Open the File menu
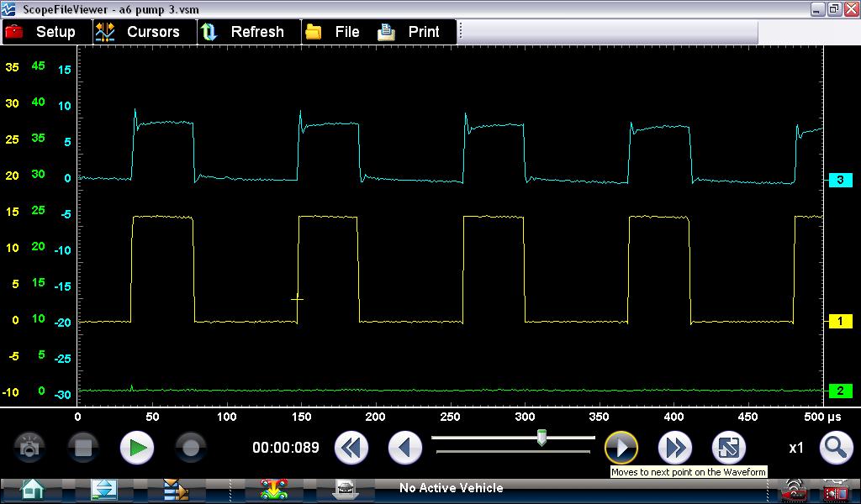 coord(333,32)
